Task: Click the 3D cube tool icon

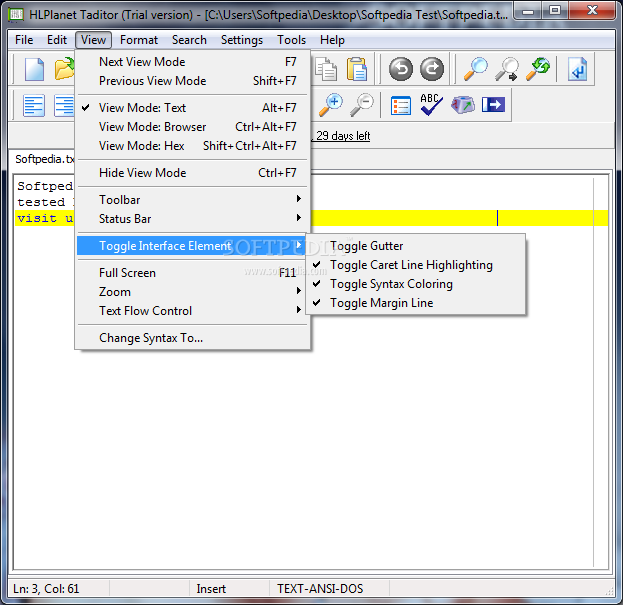Action: tap(462, 105)
